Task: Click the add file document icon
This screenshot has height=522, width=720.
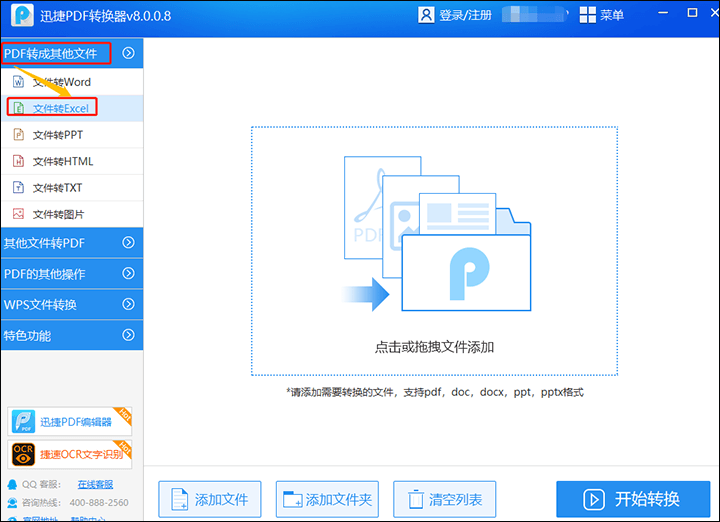Action: pyautogui.click(x=180, y=499)
